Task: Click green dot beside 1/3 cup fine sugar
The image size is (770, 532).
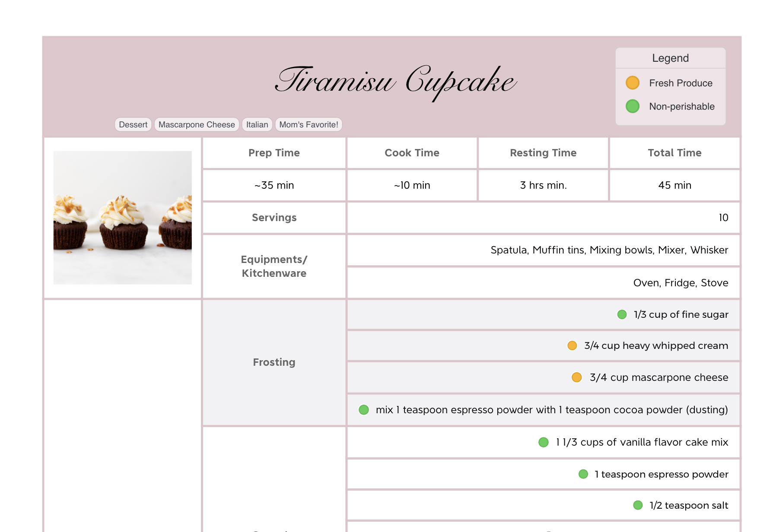Action: [x=622, y=314]
